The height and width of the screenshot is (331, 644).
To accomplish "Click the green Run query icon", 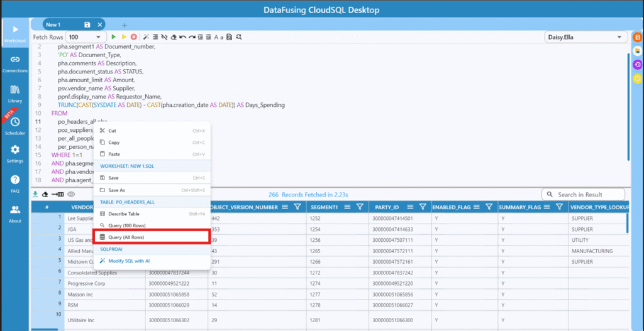I will (114, 37).
